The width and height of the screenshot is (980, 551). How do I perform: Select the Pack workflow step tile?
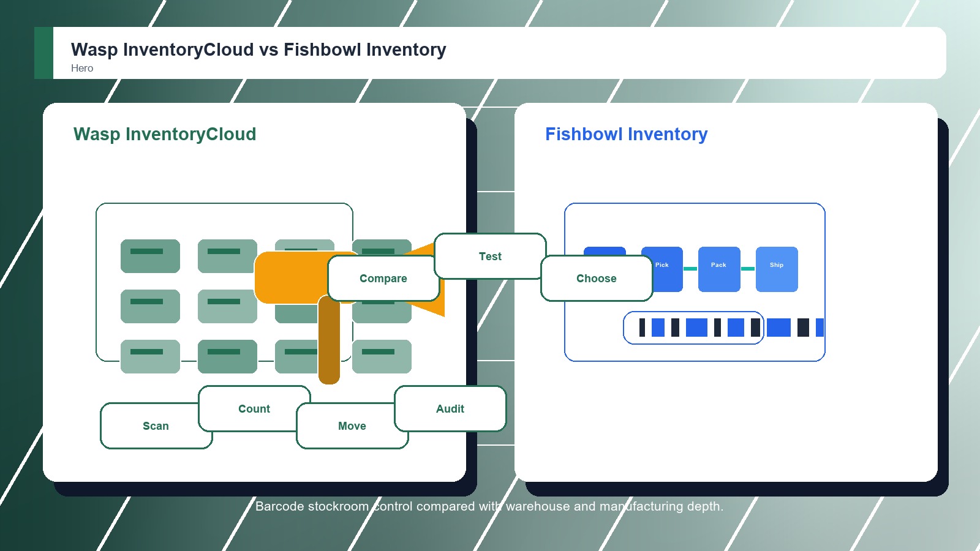719,269
